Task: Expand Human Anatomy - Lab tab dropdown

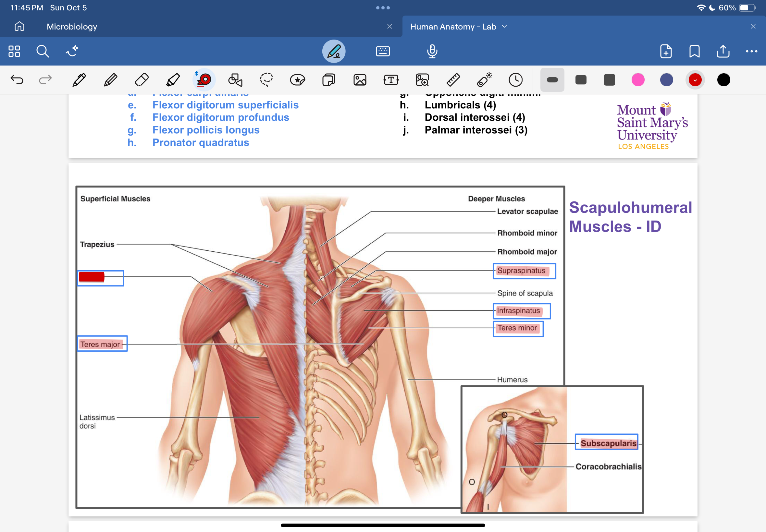Action: (x=504, y=26)
